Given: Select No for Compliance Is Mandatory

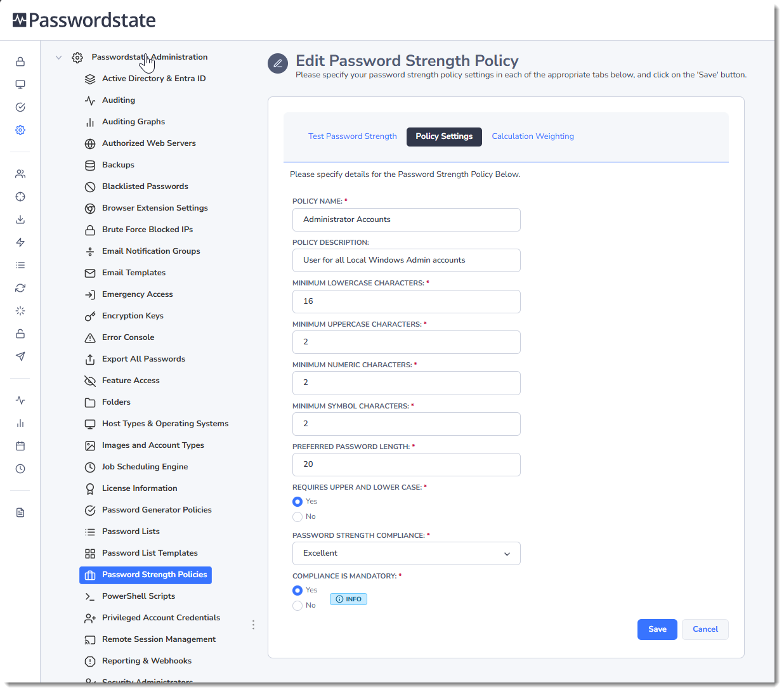Looking at the screenshot, I should point(297,606).
